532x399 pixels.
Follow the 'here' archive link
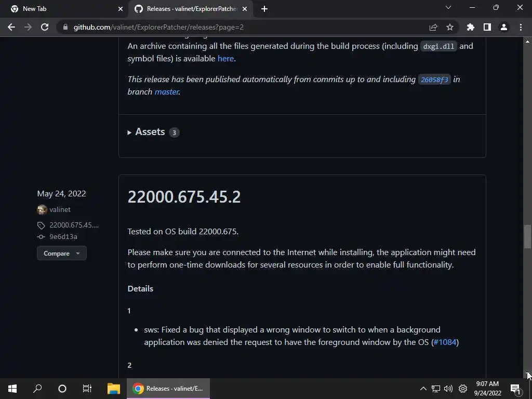(225, 58)
